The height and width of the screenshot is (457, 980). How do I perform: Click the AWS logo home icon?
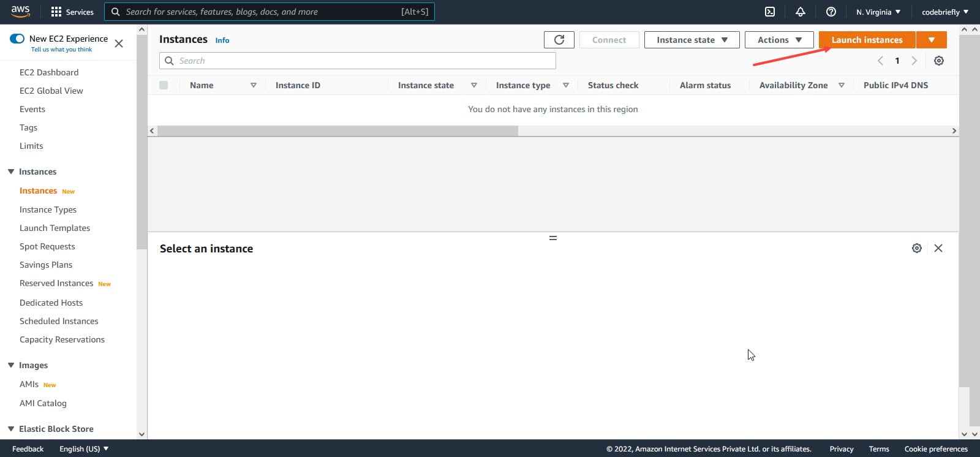(20, 12)
